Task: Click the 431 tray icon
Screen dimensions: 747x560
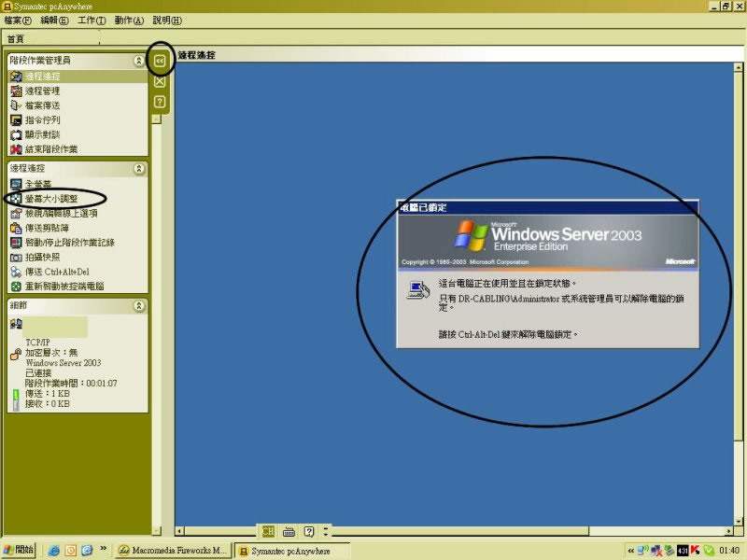Action: coord(683,551)
